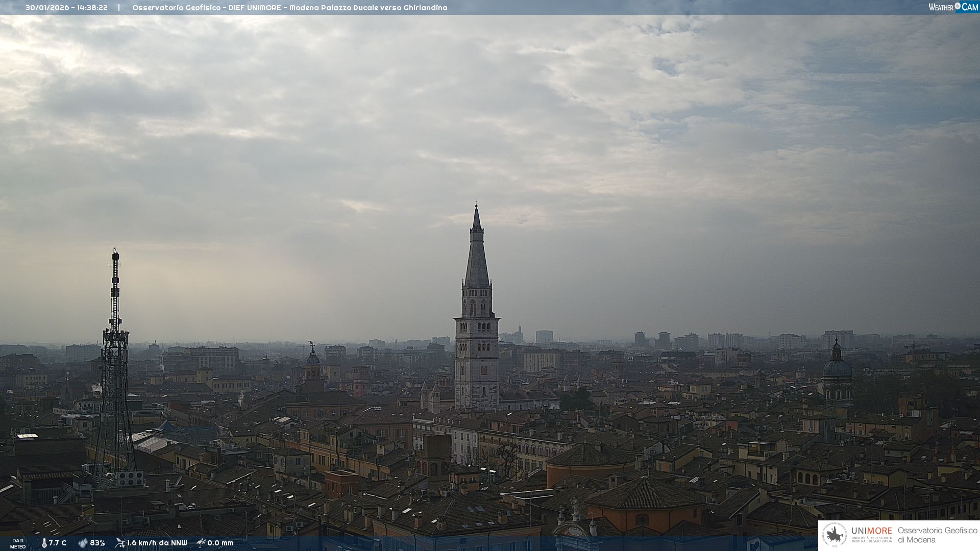
Task: Click the 0.0 mm rainfall value
Action: [220, 543]
